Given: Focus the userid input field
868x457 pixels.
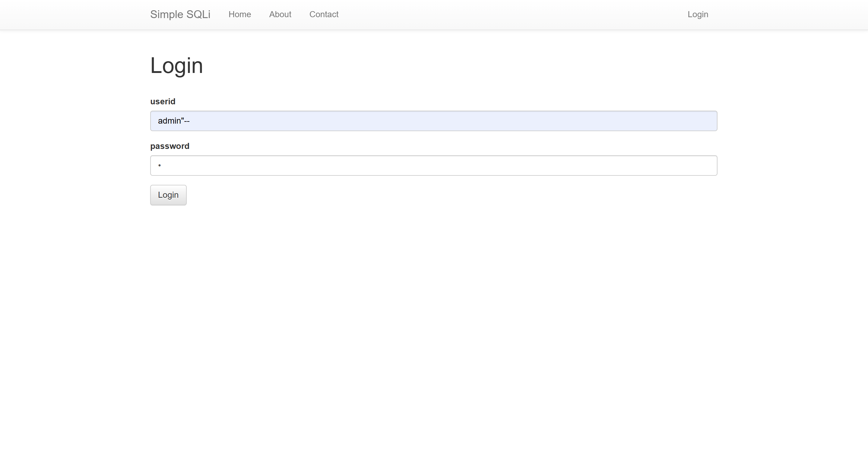Looking at the screenshot, I should click(434, 121).
